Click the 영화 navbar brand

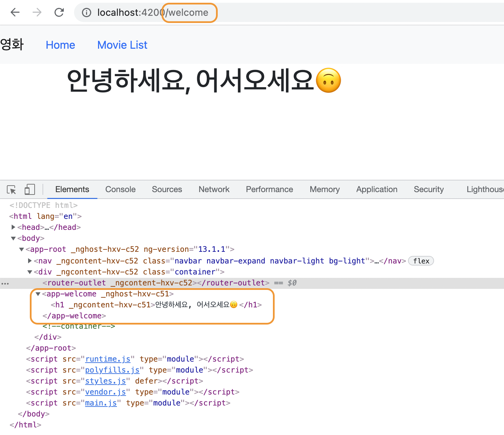click(12, 45)
